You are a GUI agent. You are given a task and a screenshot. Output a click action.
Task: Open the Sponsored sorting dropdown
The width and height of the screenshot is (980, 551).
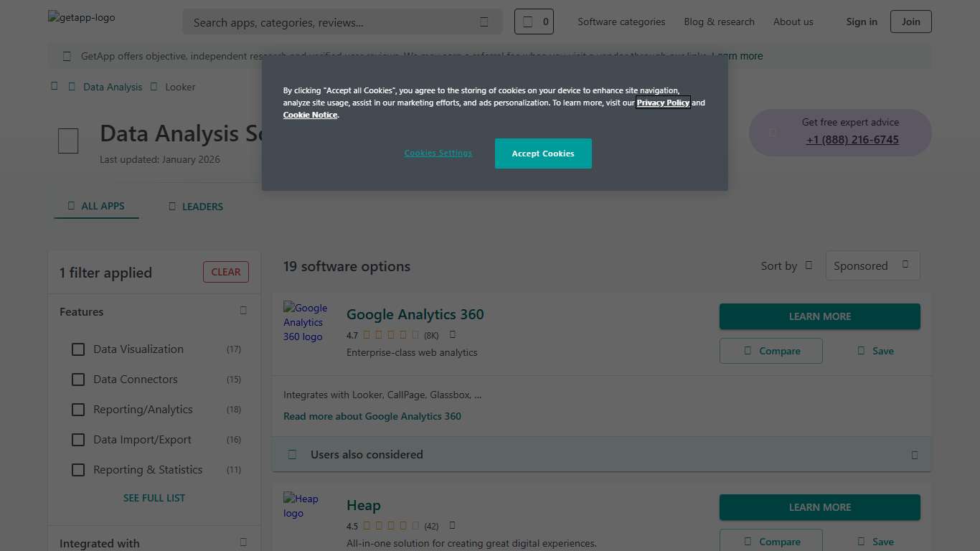[872, 265]
